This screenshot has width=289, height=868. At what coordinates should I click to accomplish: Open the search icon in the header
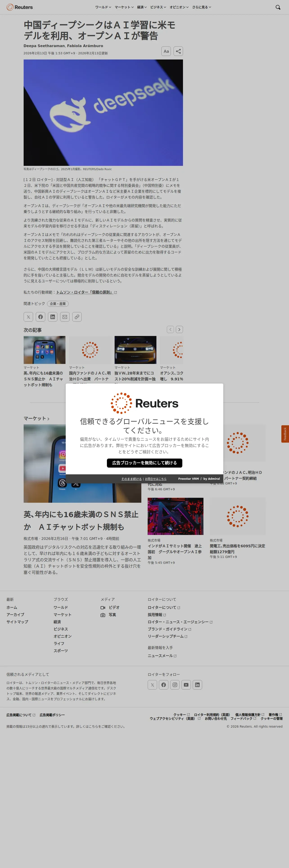278,7
